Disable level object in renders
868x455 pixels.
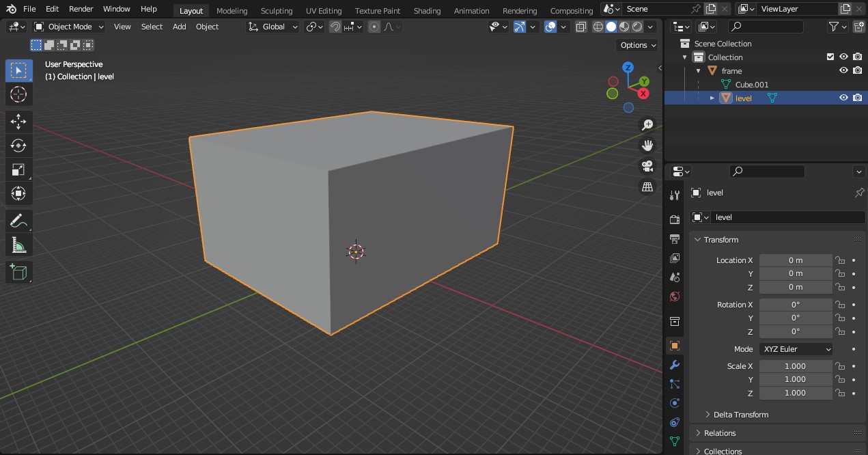click(858, 98)
